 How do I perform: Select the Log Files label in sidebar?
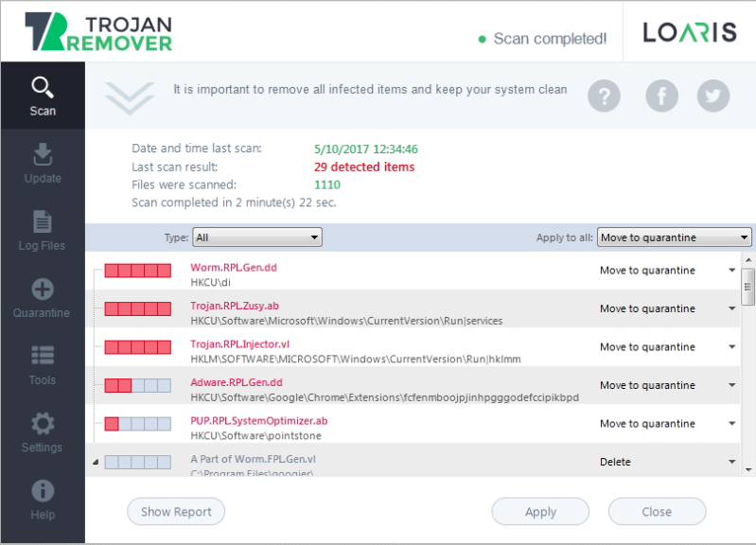[42, 245]
